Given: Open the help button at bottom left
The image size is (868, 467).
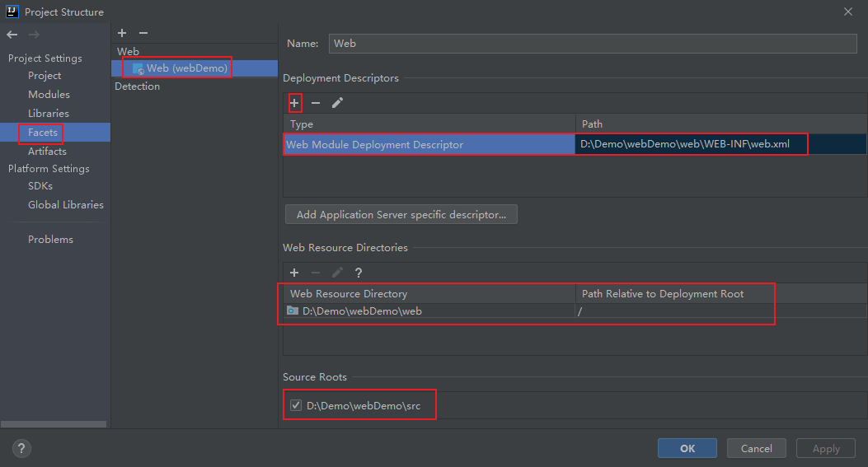Looking at the screenshot, I should pyautogui.click(x=21, y=448).
